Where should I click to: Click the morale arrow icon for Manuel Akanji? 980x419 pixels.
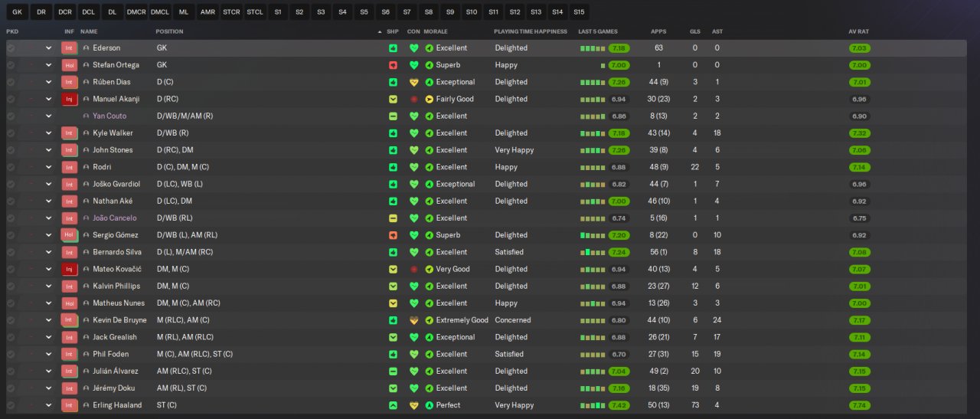coord(430,99)
